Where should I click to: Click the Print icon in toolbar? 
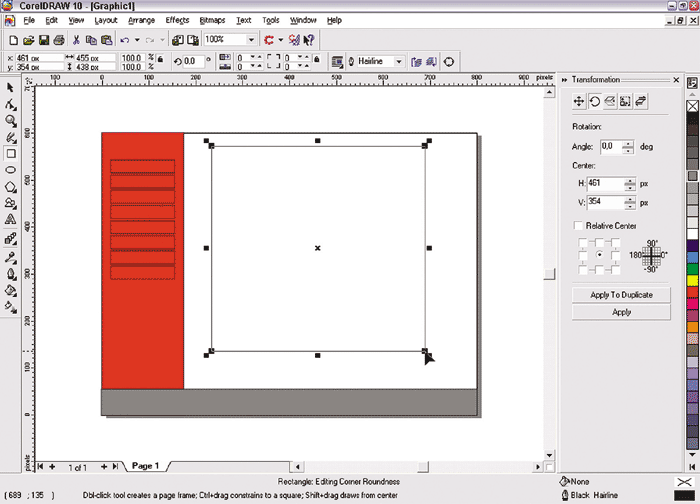59,40
